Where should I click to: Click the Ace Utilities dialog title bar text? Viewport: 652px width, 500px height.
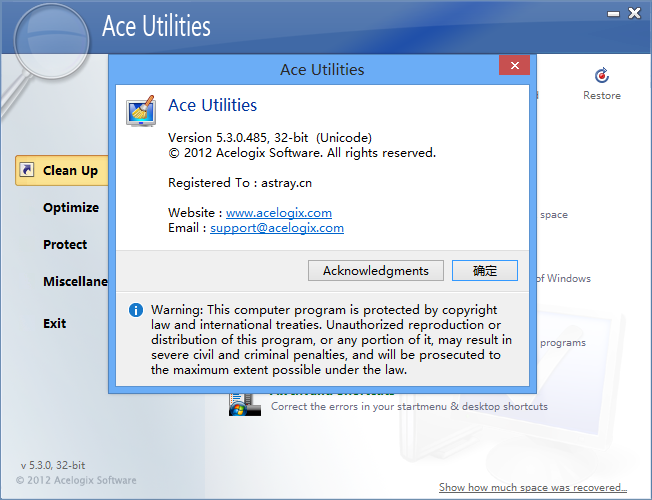pyautogui.click(x=322, y=69)
